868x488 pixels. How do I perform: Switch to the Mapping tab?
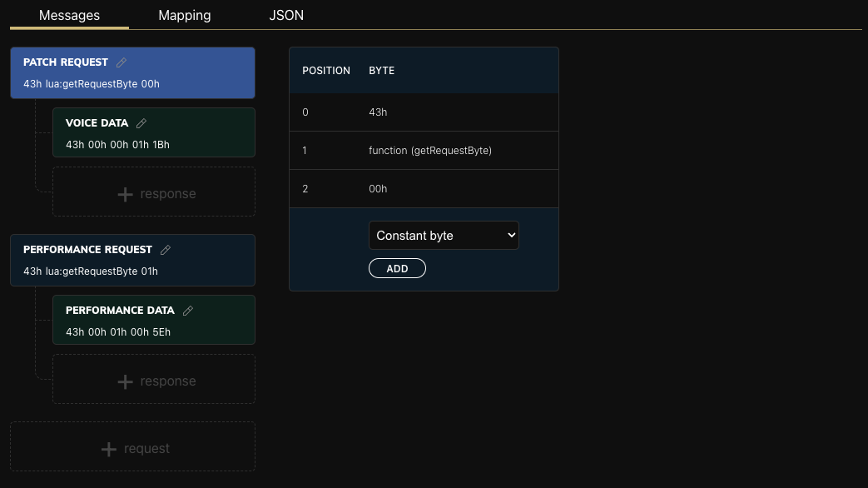pyautogui.click(x=184, y=15)
